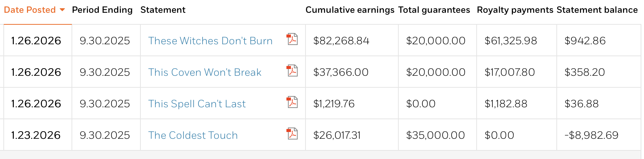
Task: Sort by Date Posted column header
Action: (x=30, y=10)
